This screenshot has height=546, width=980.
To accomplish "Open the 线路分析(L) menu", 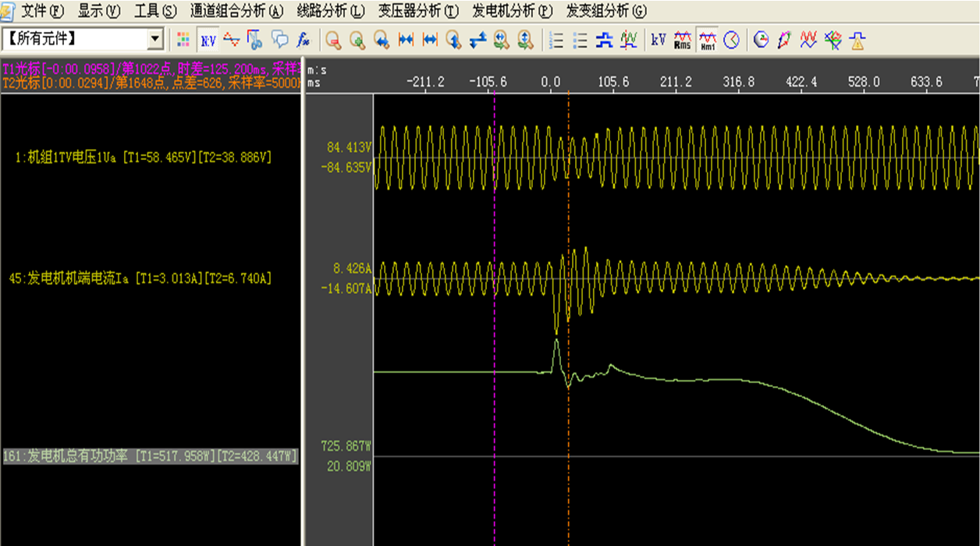I will point(331,11).
